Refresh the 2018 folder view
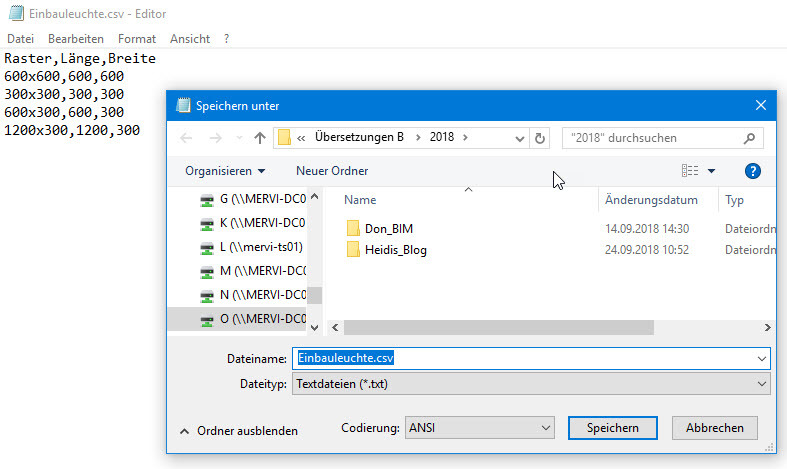The image size is (787, 469). click(540, 138)
